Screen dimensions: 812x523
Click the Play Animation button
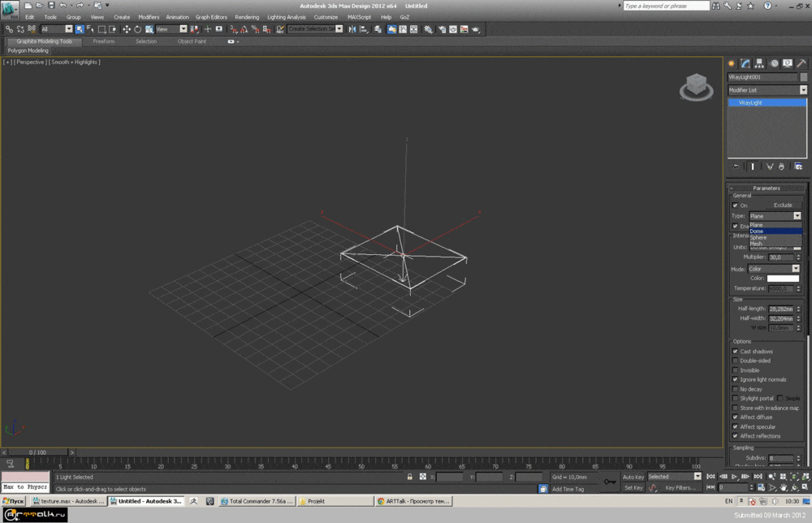[x=734, y=477]
